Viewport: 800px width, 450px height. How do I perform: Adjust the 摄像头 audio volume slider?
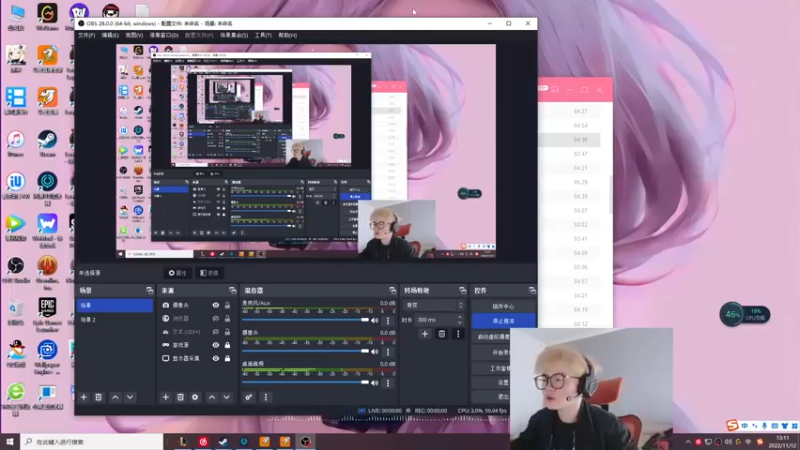(x=305, y=351)
